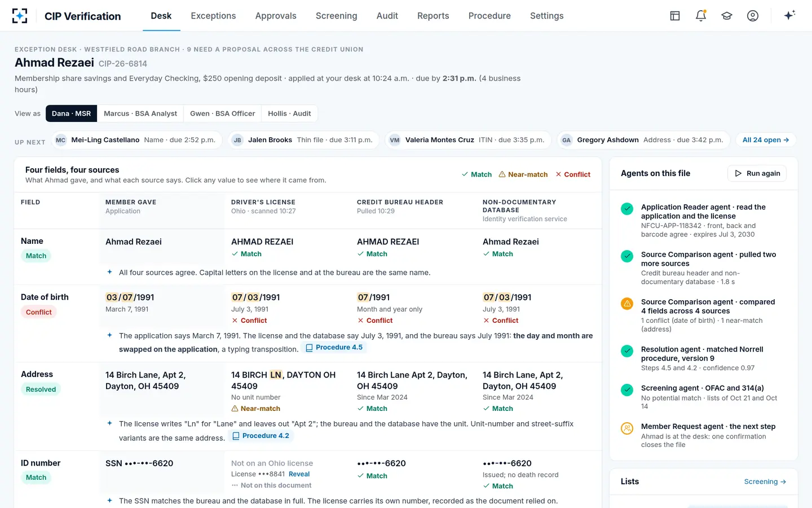
Task: Open notifications bell
Action: click(x=701, y=16)
